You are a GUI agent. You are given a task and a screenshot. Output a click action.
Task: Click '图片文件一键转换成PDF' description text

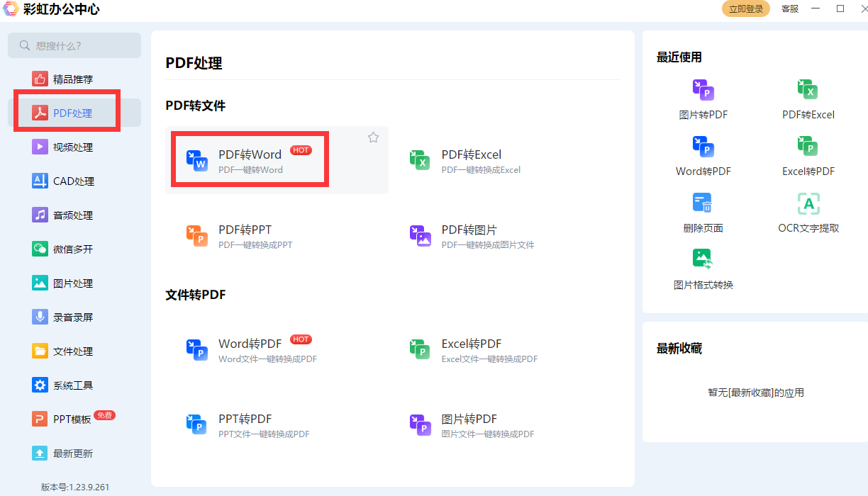(x=488, y=434)
